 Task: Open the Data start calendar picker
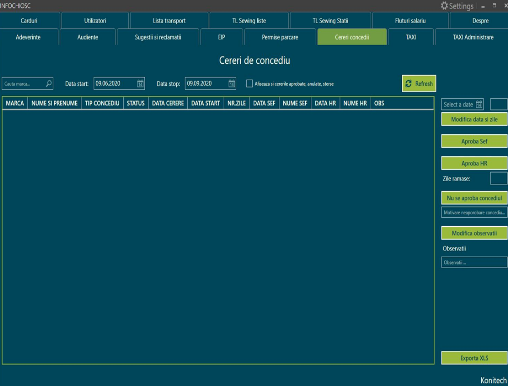[140, 83]
